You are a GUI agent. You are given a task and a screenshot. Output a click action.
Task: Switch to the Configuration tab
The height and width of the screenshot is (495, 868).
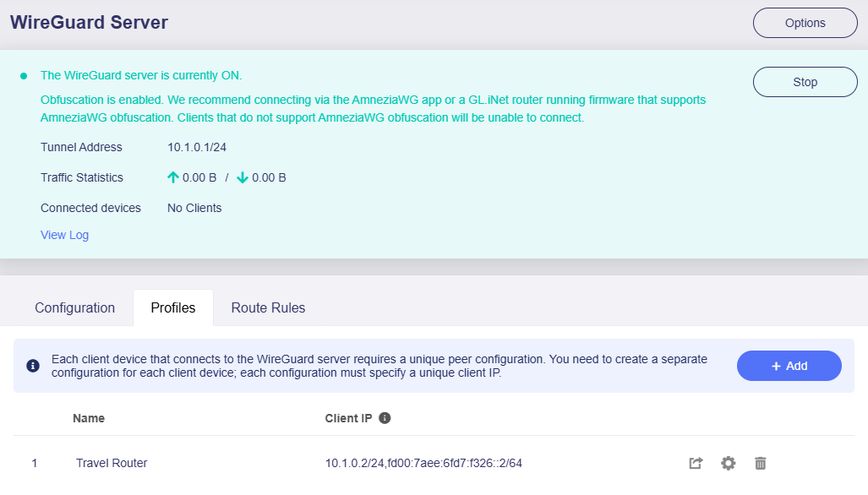74,307
